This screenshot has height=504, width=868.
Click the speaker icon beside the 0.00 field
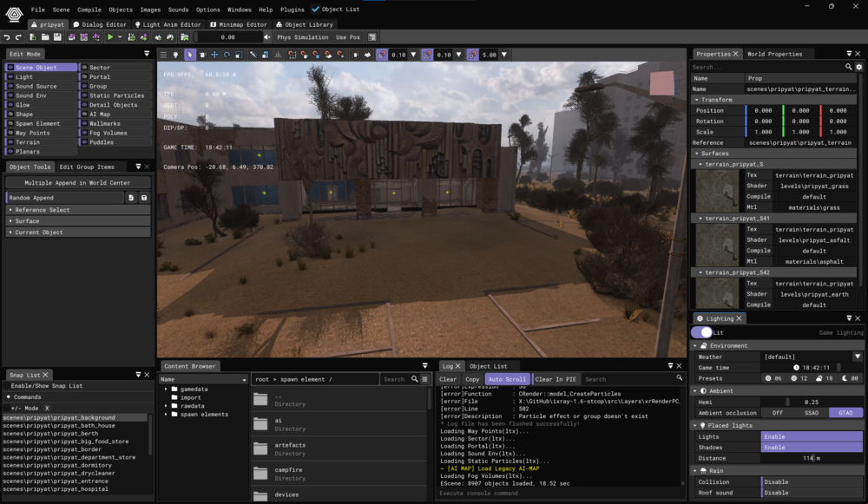[x=266, y=37]
